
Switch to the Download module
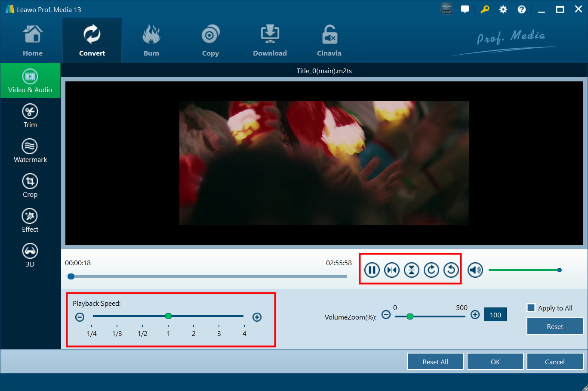click(x=270, y=41)
